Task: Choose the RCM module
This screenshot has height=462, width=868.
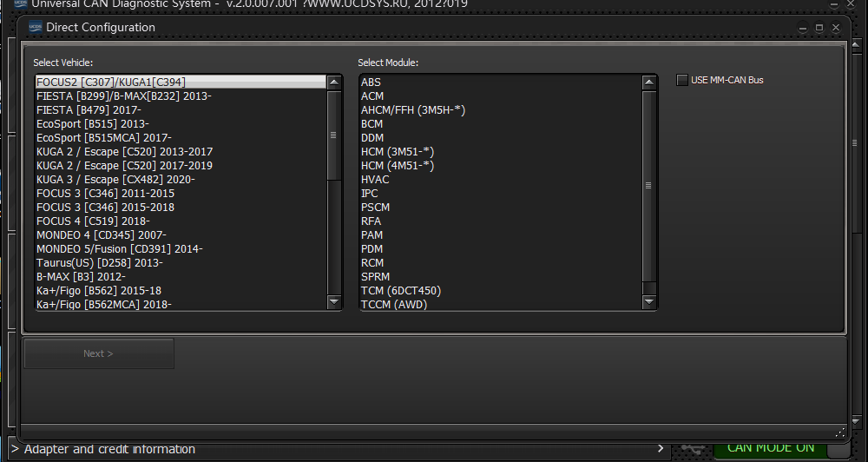Action: 501,262
